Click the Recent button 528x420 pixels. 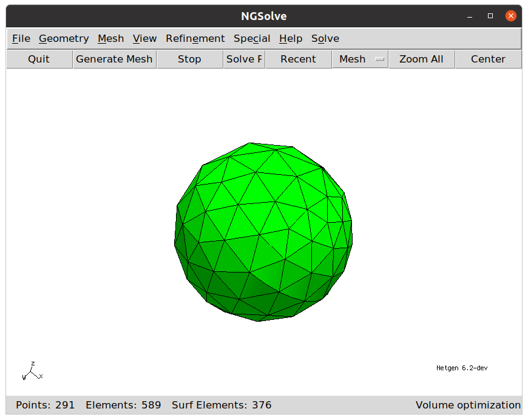tap(299, 59)
